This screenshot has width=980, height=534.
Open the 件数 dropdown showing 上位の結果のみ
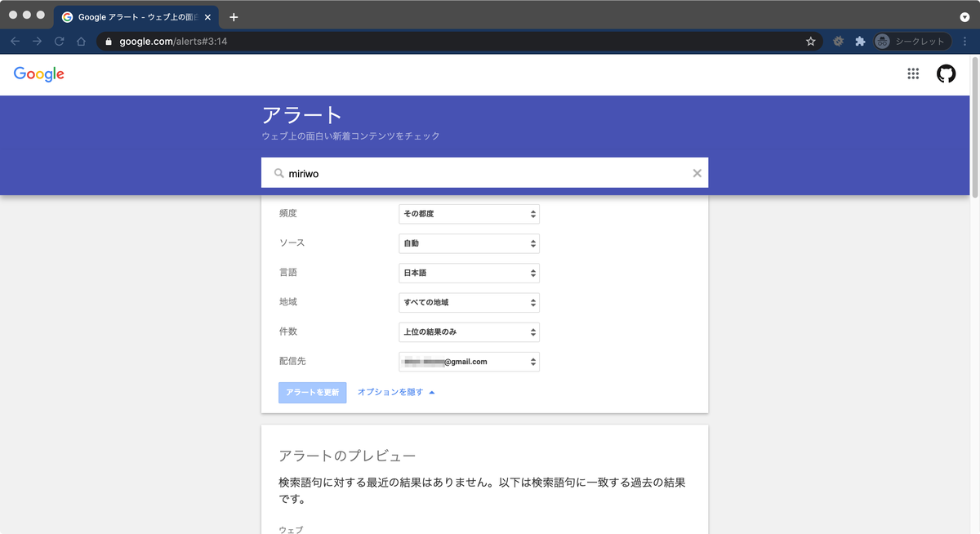point(469,332)
